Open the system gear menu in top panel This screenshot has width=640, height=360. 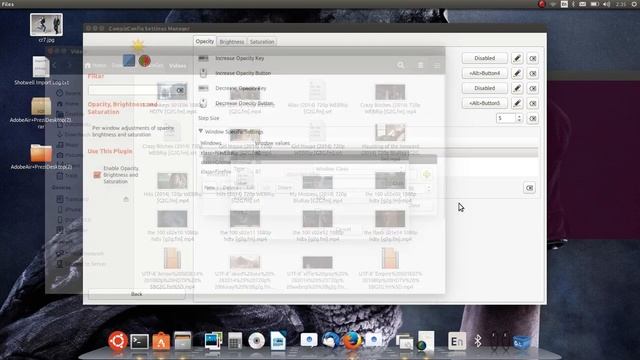[x=635, y=4]
